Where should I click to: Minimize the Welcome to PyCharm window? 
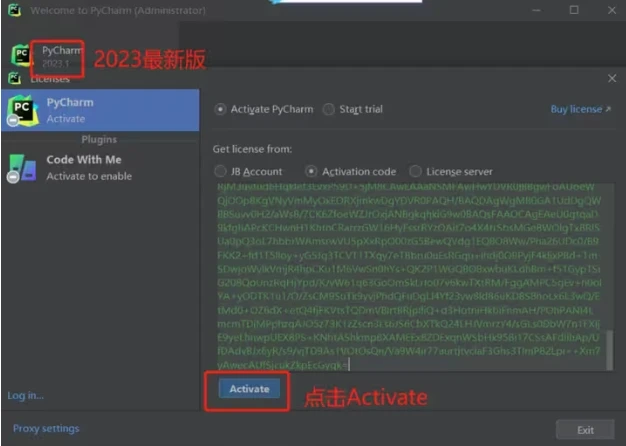(x=536, y=10)
